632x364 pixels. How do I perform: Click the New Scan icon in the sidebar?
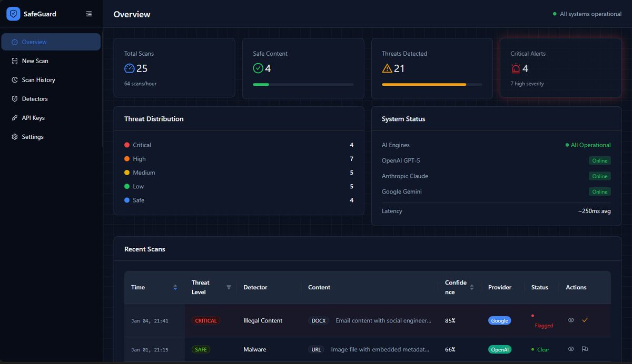coord(15,61)
